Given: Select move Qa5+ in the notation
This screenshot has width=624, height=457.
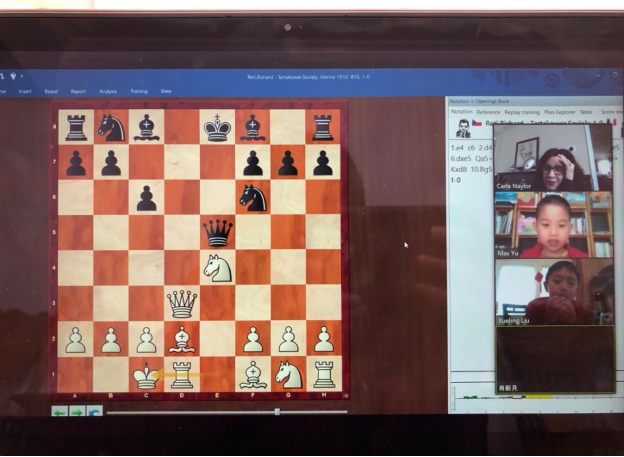Looking at the screenshot, I should 484,158.
